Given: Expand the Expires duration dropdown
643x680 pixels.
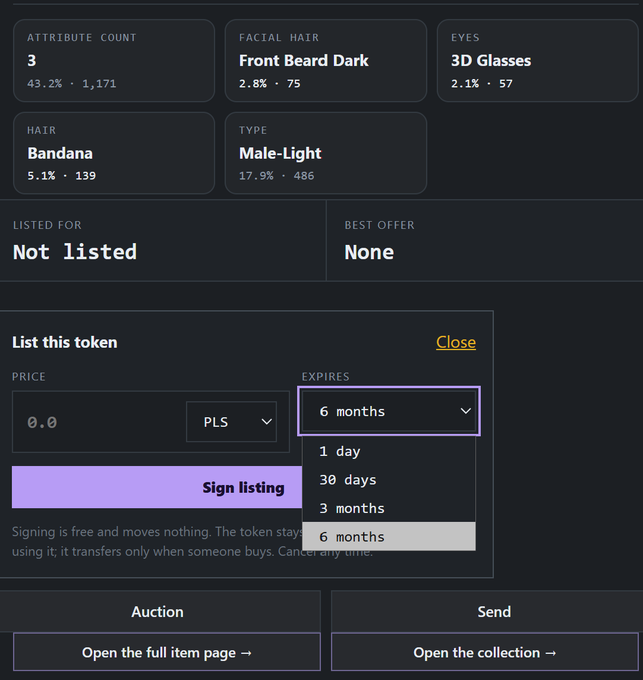Looking at the screenshot, I should click(389, 411).
